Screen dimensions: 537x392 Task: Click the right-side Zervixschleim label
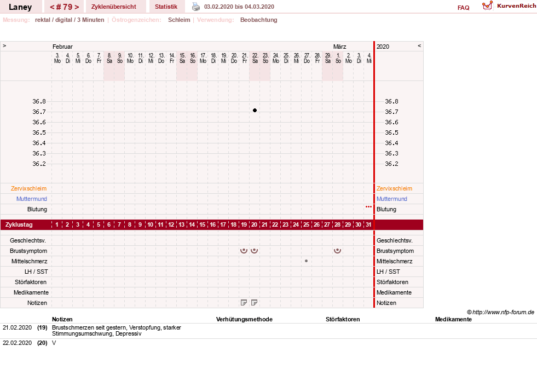click(394, 188)
